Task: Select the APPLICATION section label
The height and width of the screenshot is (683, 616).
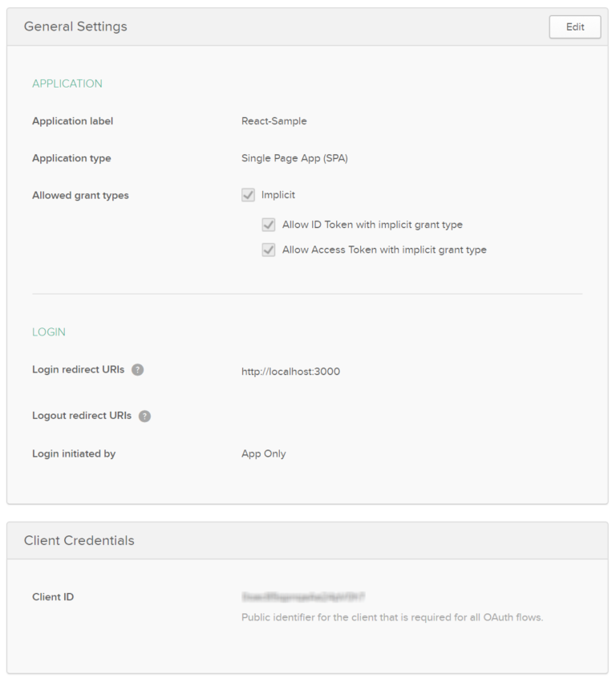Action: 67,83
